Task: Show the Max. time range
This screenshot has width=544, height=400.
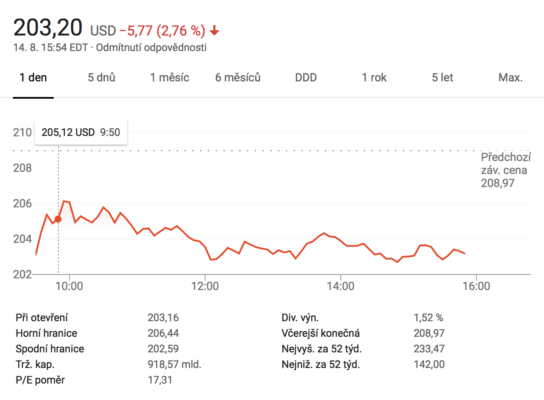Action: [510, 77]
